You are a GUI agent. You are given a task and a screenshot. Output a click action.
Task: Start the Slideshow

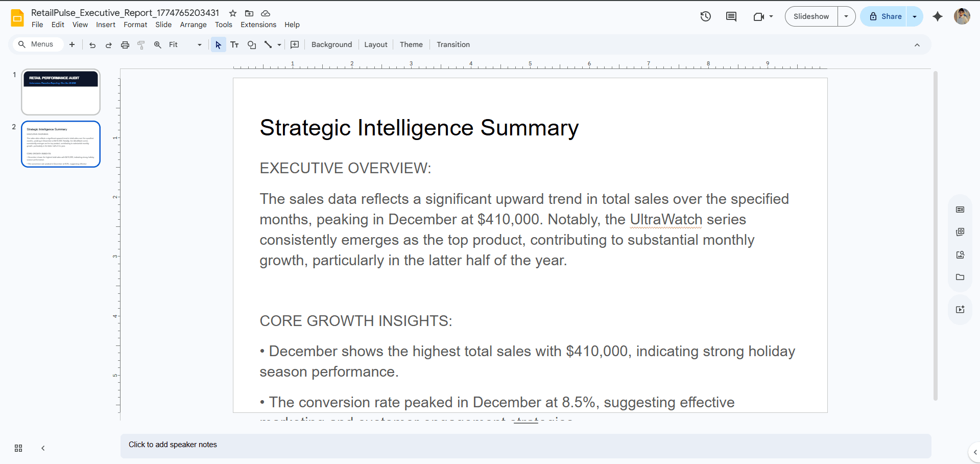(x=811, y=16)
